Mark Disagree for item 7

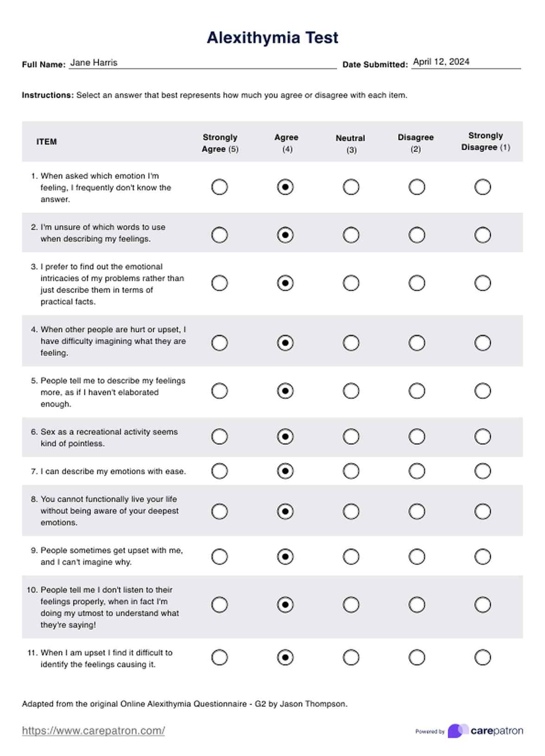(417, 471)
